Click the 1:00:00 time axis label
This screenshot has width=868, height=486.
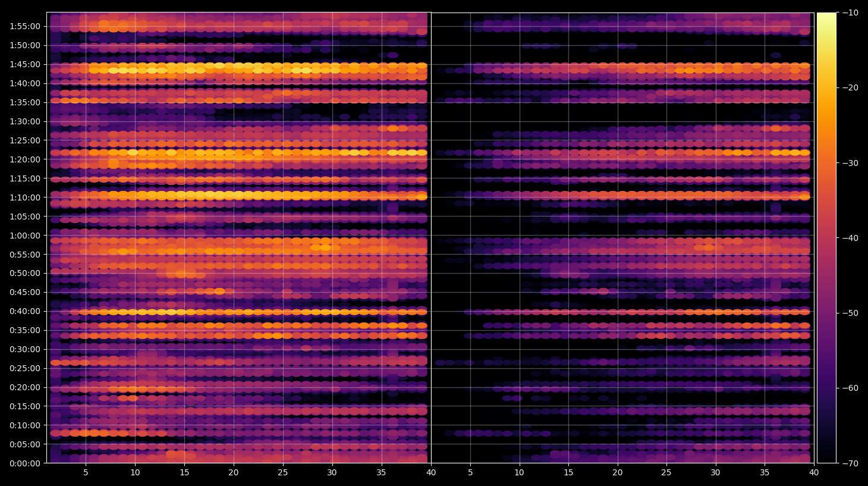tap(25, 236)
